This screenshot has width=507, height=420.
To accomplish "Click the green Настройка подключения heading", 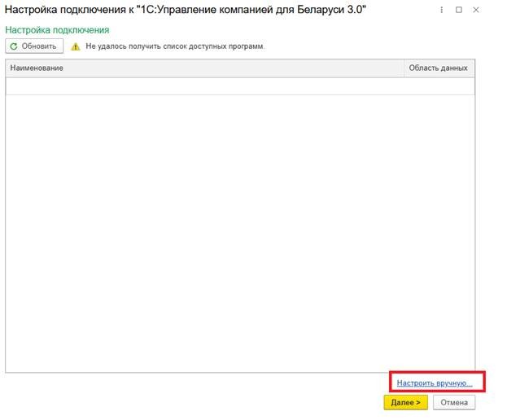I will [57, 30].
